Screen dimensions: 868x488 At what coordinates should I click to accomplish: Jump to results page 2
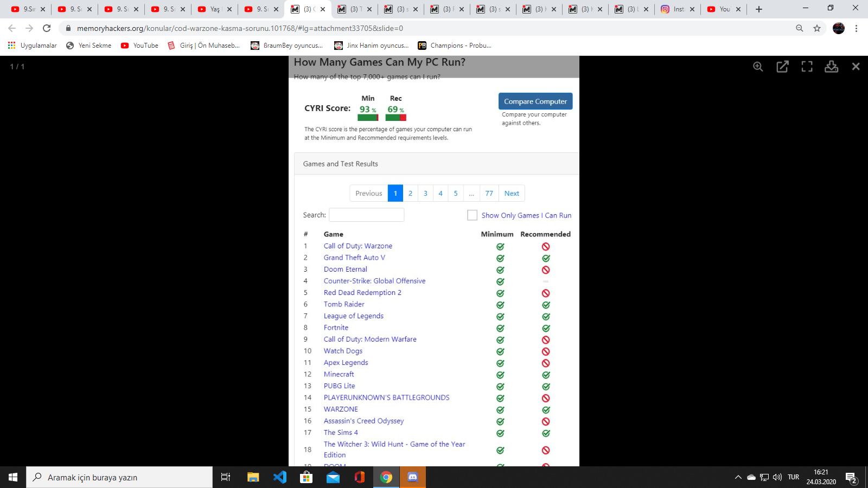(x=411, y=194)
